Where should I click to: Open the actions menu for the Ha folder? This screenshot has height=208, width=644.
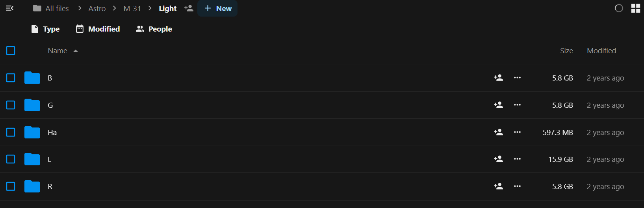click(517, 132)
